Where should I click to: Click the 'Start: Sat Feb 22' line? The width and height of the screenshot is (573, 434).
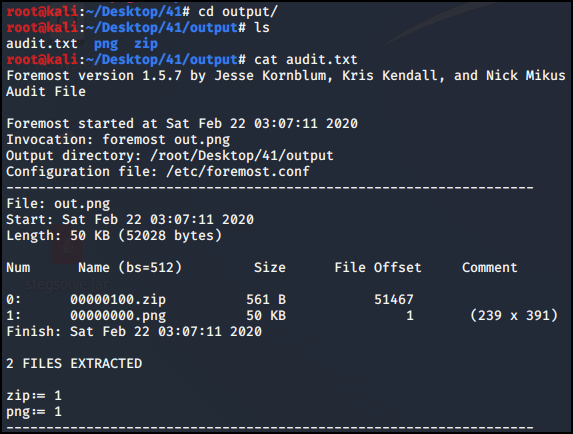coord(130,220)
